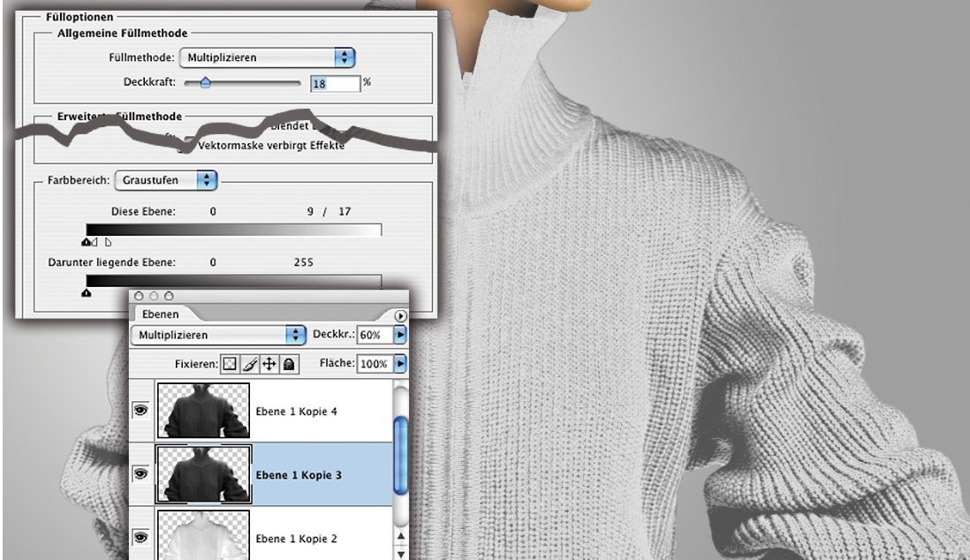The height and width of the screenshot is (560, 970).
Task: Hide layer Ebene 1 Kopie 2
Action: pos(141,537)
